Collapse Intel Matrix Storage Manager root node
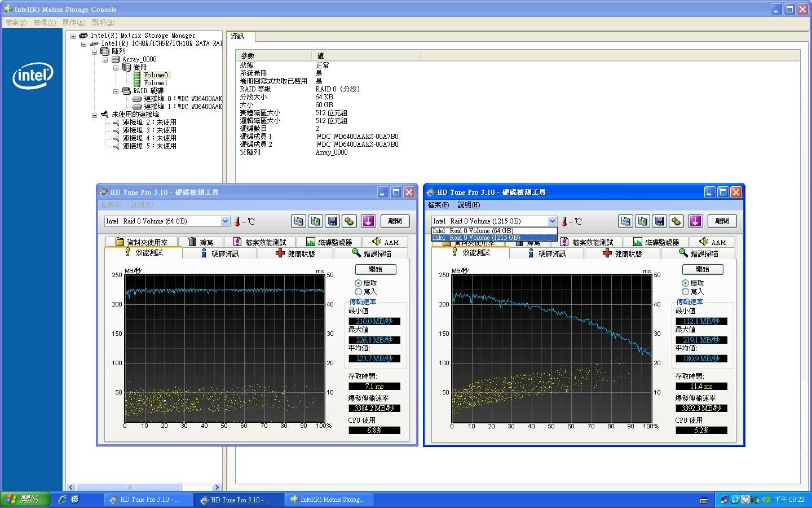Screen dimensions: 812x508 (x=73, y=36)
